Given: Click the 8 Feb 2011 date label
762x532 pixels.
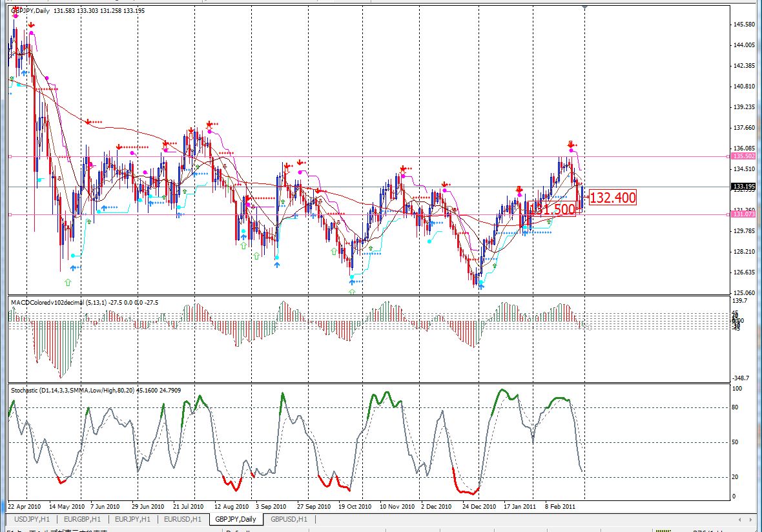Looking at the screenshot, I should click(560, 506).
